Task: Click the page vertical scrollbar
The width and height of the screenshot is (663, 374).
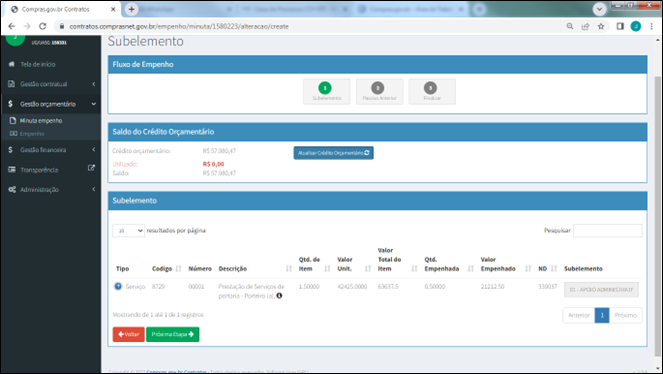Action: point(658,216)
